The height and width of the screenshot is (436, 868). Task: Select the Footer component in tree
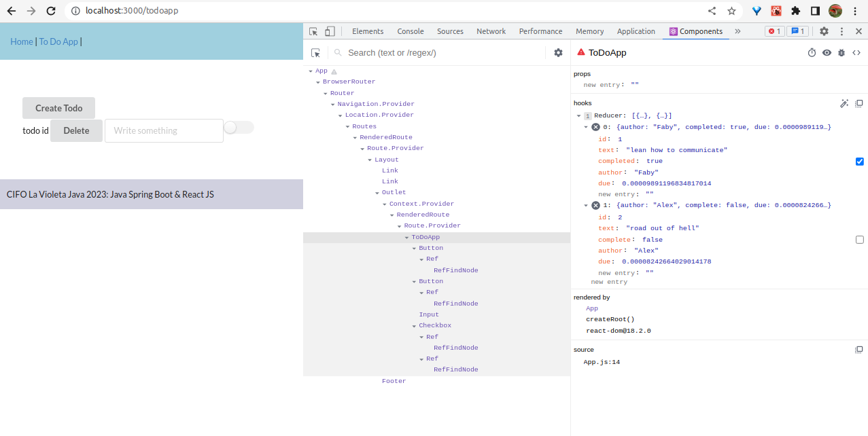click(394, 381)
